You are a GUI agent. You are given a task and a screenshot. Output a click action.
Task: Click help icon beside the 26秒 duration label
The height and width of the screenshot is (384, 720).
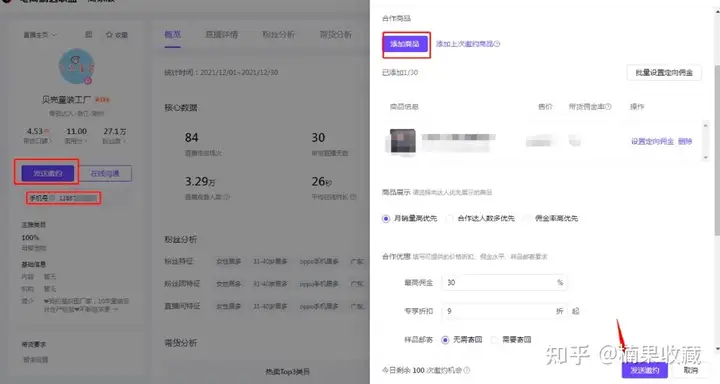tap(353, 197)
